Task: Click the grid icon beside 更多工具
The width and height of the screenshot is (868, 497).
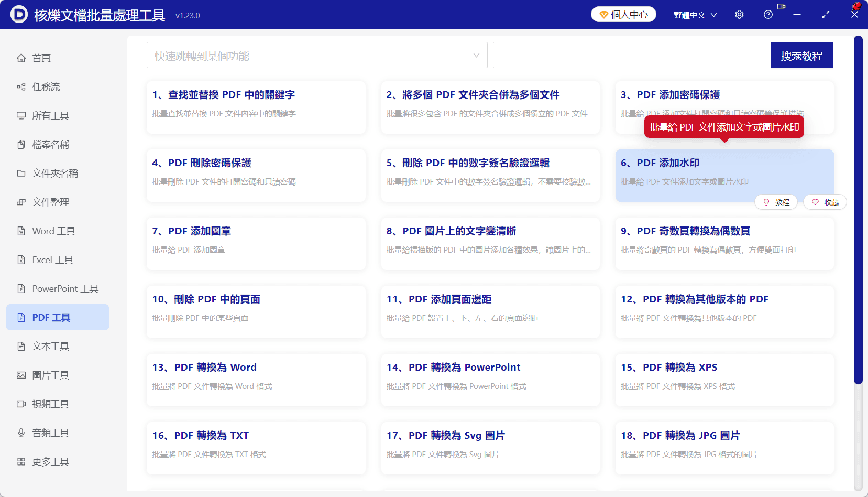Action: (x=21, y=461)
